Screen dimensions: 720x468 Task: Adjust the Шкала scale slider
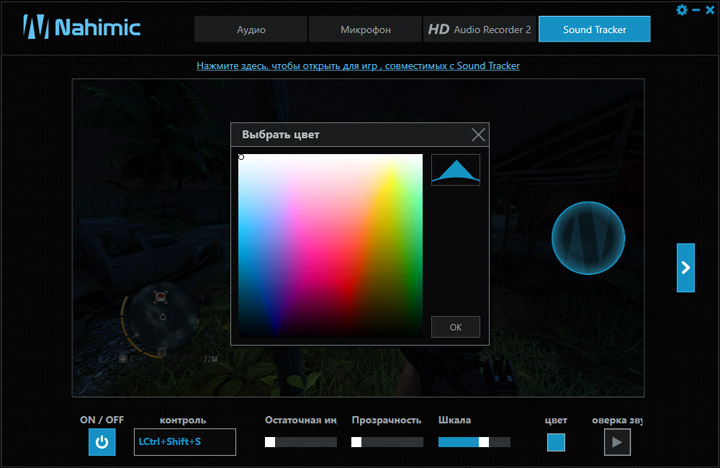[x=474, y=442]
